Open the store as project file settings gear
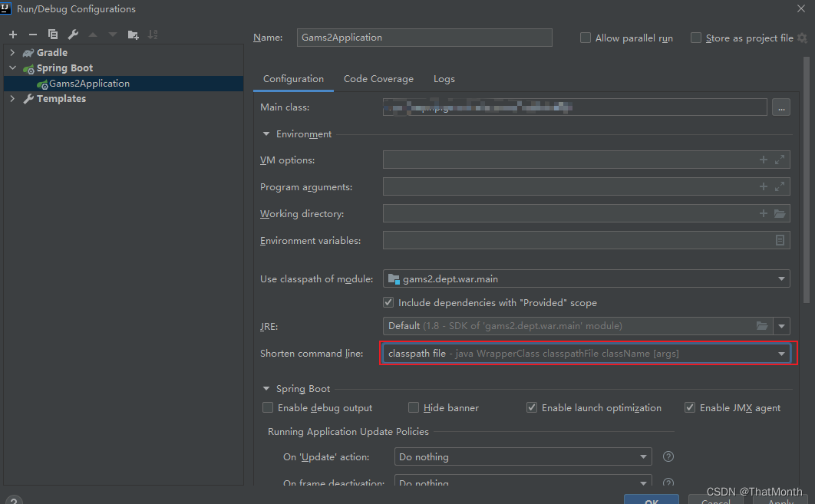Screen dimensions: 815x504 [x=803, y=38]
